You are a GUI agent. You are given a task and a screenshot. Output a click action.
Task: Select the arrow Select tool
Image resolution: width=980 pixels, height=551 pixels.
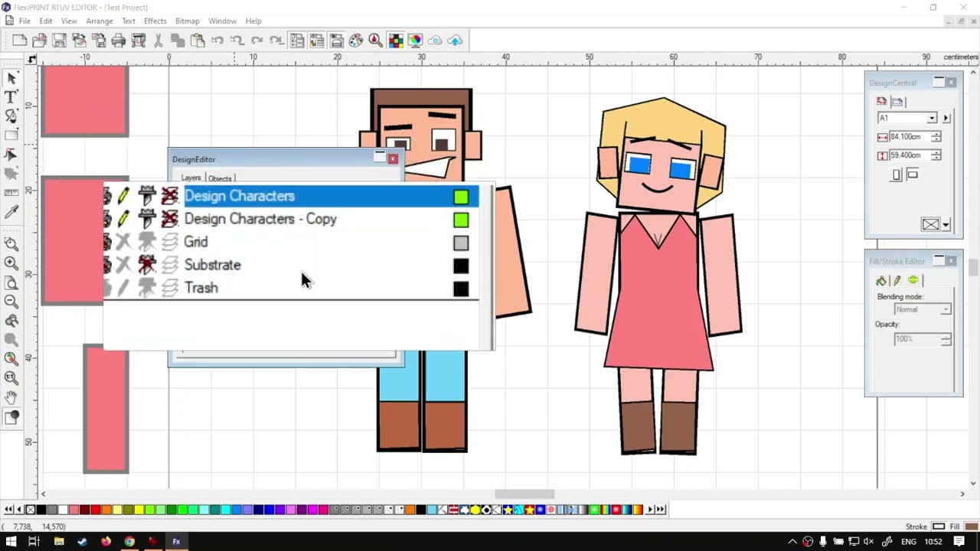pos(11,78)
